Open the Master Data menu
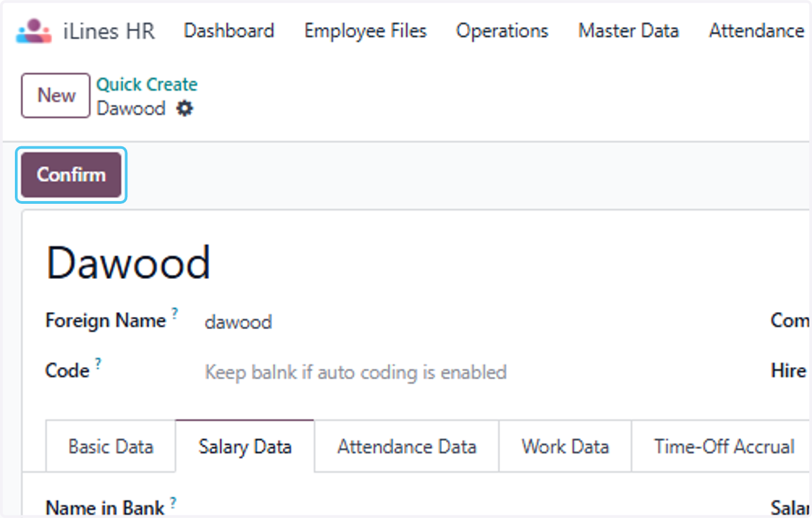Screen dimensions: 812x518 (x=629, y=31)
